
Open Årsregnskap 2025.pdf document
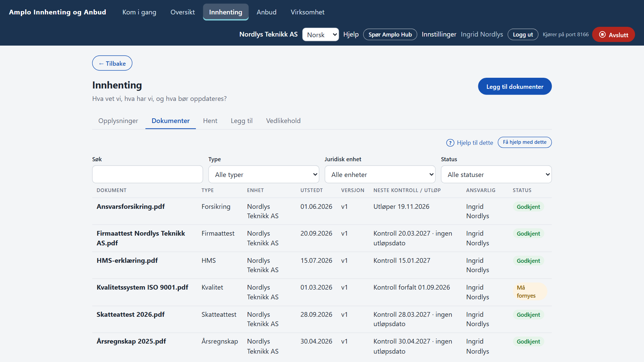click(x=131, y=341)
